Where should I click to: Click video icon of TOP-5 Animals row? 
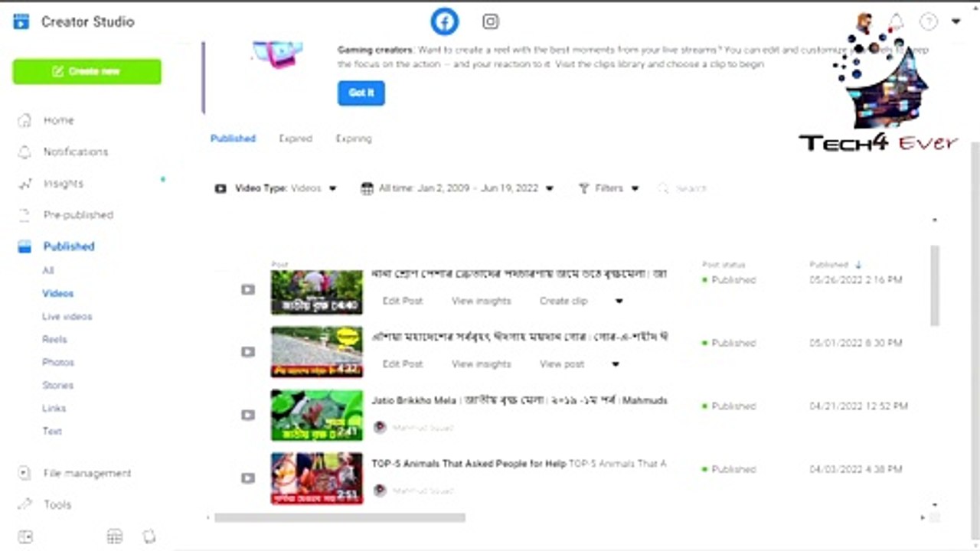click(247, 478)
